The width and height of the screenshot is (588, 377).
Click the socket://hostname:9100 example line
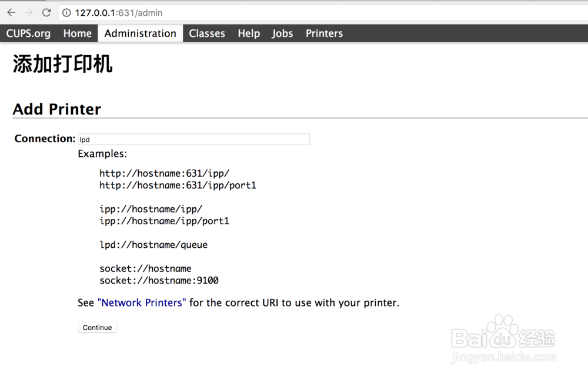tap(159, 281)
